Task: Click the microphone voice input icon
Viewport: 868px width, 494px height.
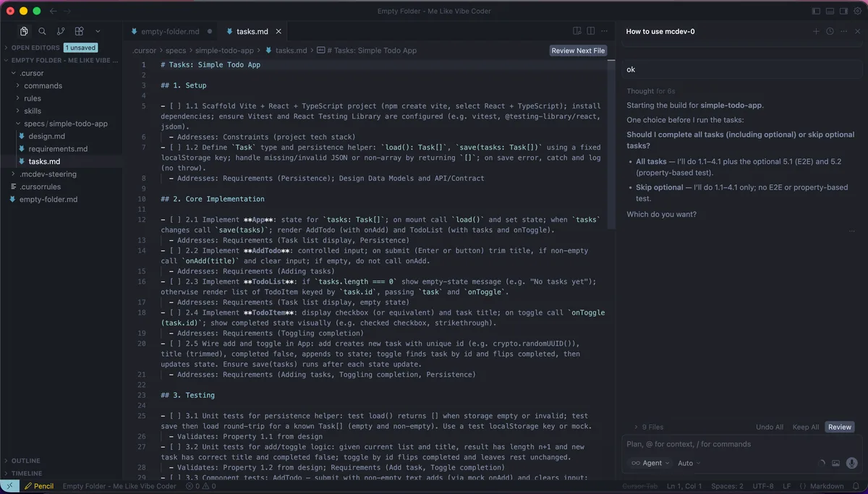Action: tap(851, 463)
